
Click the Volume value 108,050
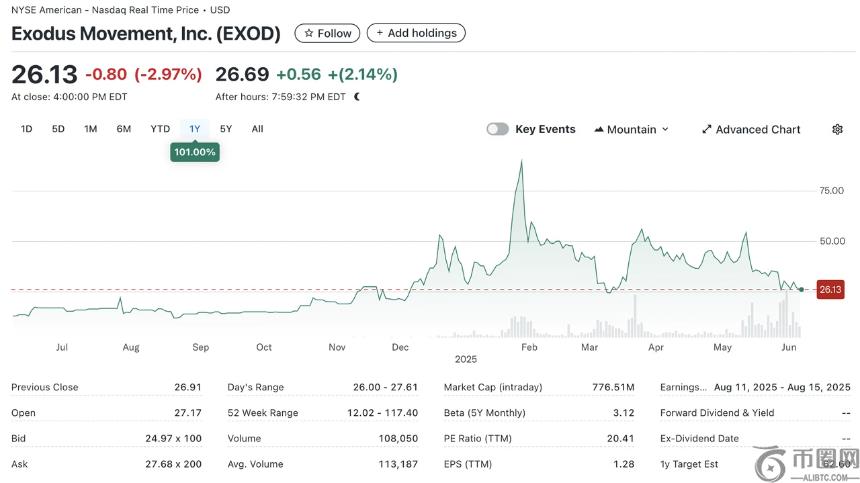click(x=398, y=439)
